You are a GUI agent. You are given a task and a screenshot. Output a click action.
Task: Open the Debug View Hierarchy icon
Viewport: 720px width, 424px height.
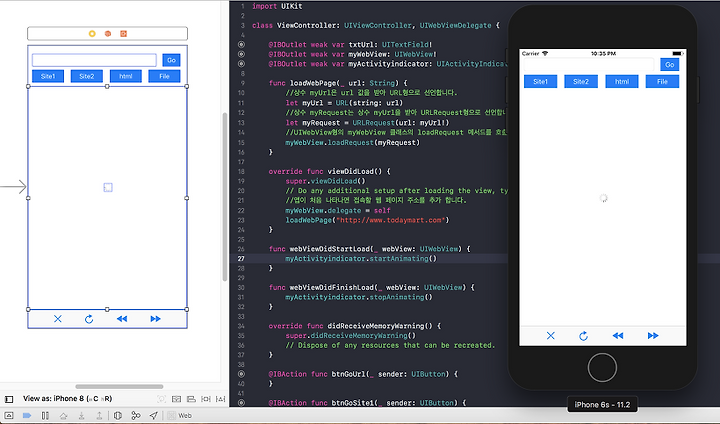[x=118, y=416]
